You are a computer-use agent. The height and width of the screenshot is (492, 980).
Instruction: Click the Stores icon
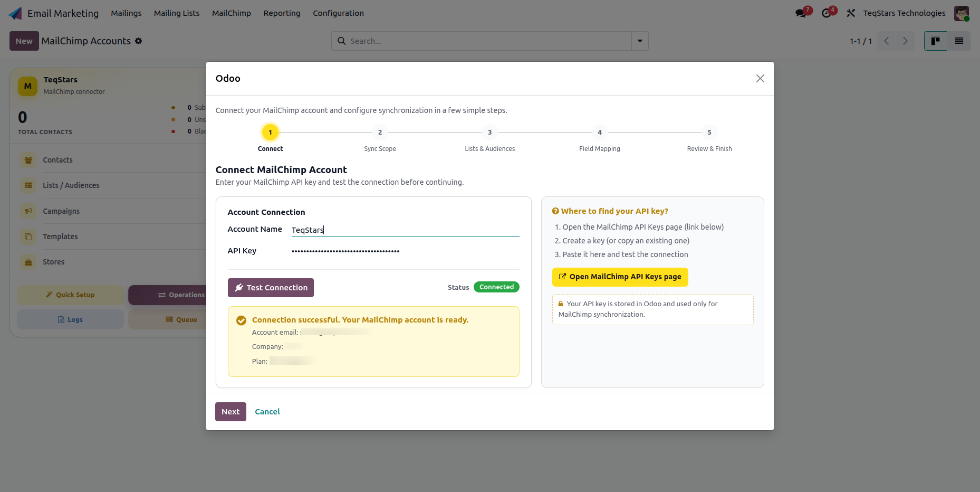(x=28, y=262)
